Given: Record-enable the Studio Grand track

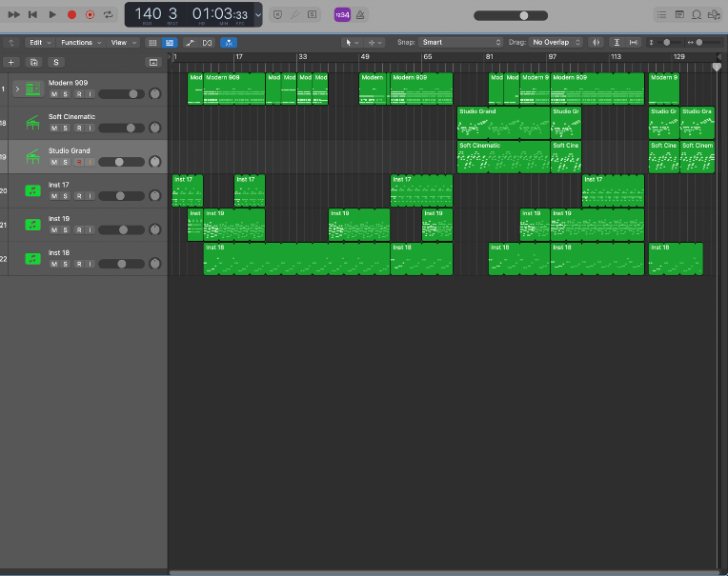Looking at the screenshot, I should tap(79, 162).
